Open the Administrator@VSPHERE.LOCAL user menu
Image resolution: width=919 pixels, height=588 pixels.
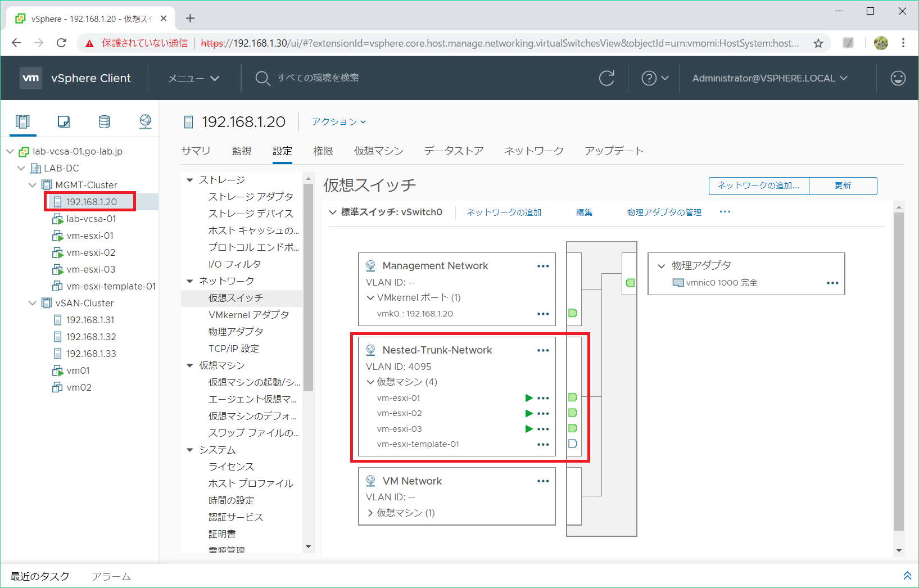[770, 78]
